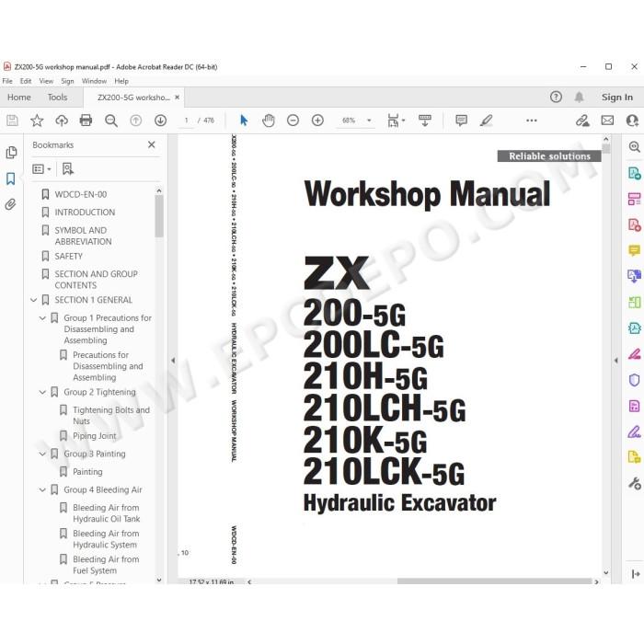Add star bookmark to this file
The height and width of the screenshot is (644, 644).
pos(37,121)
